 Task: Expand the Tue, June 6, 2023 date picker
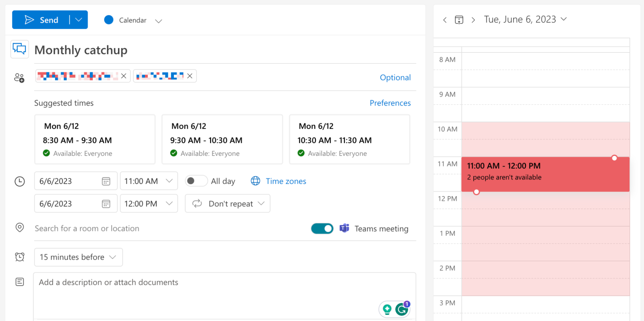coord(525,20)
